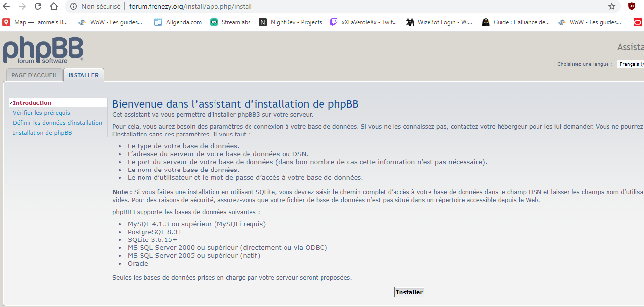644x307 pixels.
Task: Click the phpBB3 supporte les bases line
Action: coord(186,212)
